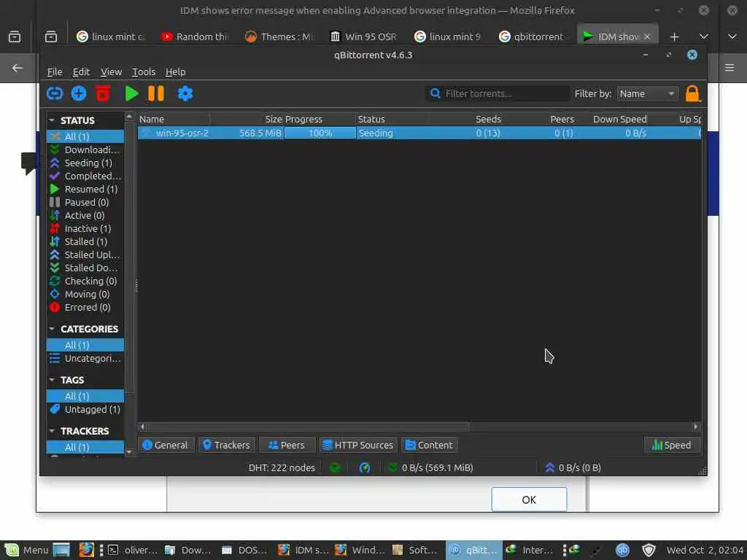Open the Tools menu
Viewport: 747px width, 560px height.
(144, 72)
